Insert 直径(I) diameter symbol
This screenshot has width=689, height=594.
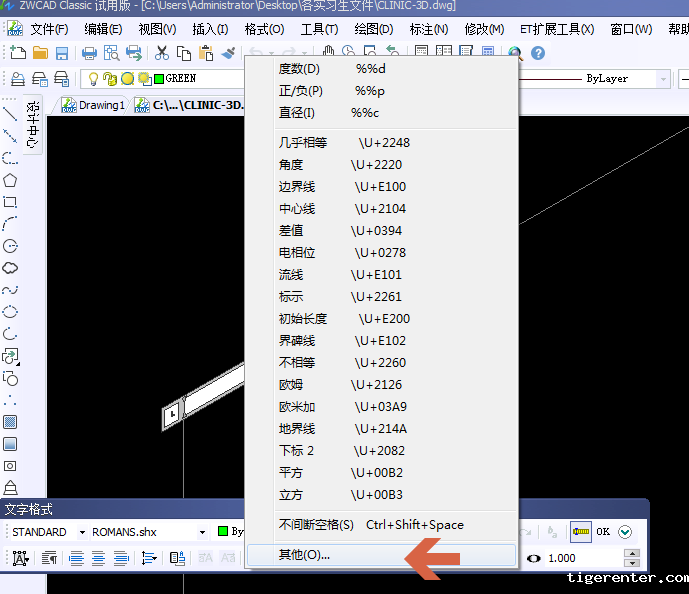tap(381, 112)
